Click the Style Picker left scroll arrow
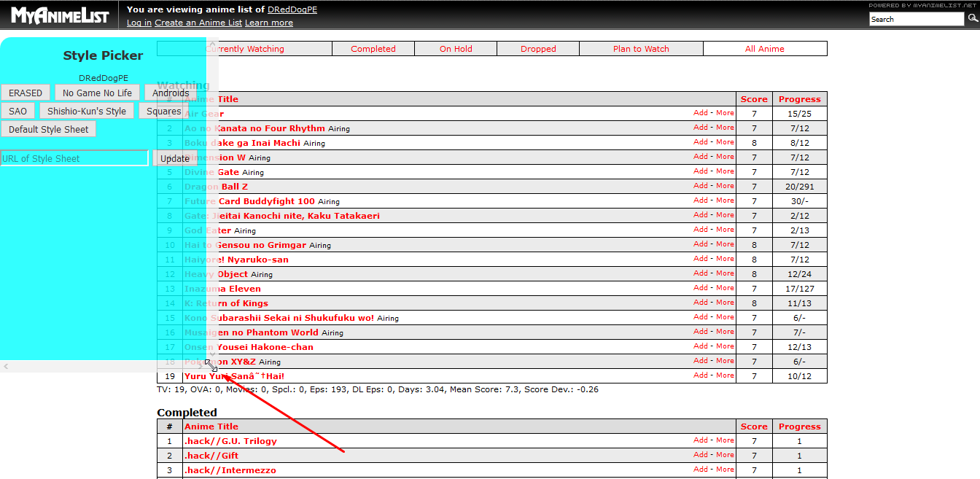 6,366
